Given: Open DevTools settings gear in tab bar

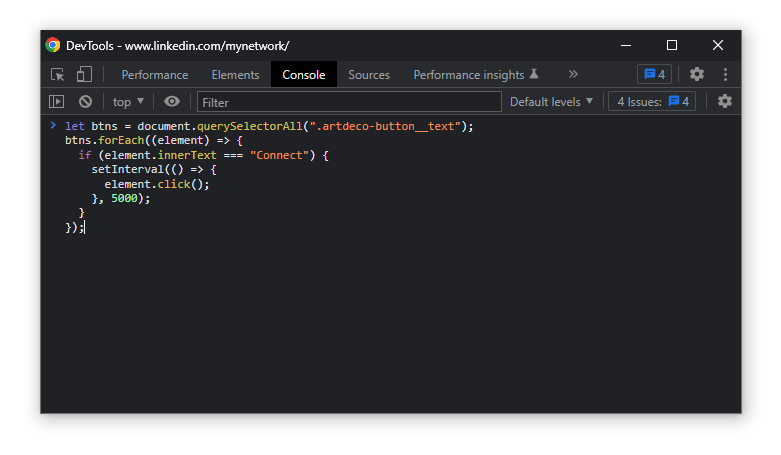Looking at the screenshot, I should point(697,75).
